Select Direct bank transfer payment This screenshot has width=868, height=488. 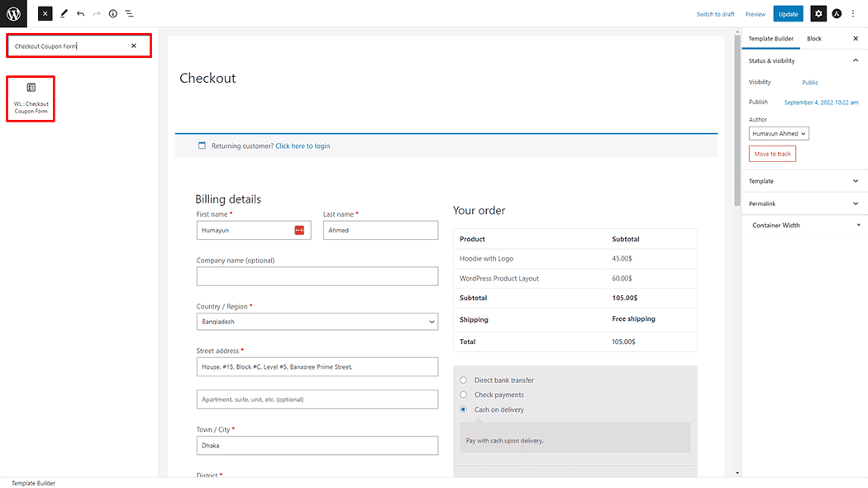click(x=463, y=380)
